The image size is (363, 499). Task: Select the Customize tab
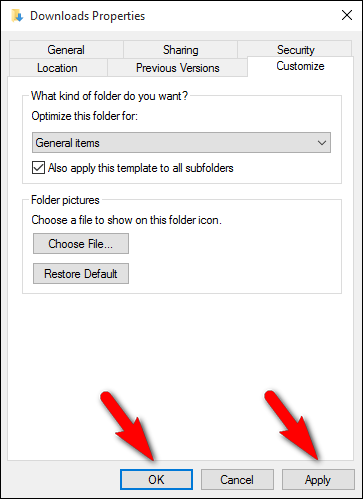pyautogui.click(x=300, y=66)
